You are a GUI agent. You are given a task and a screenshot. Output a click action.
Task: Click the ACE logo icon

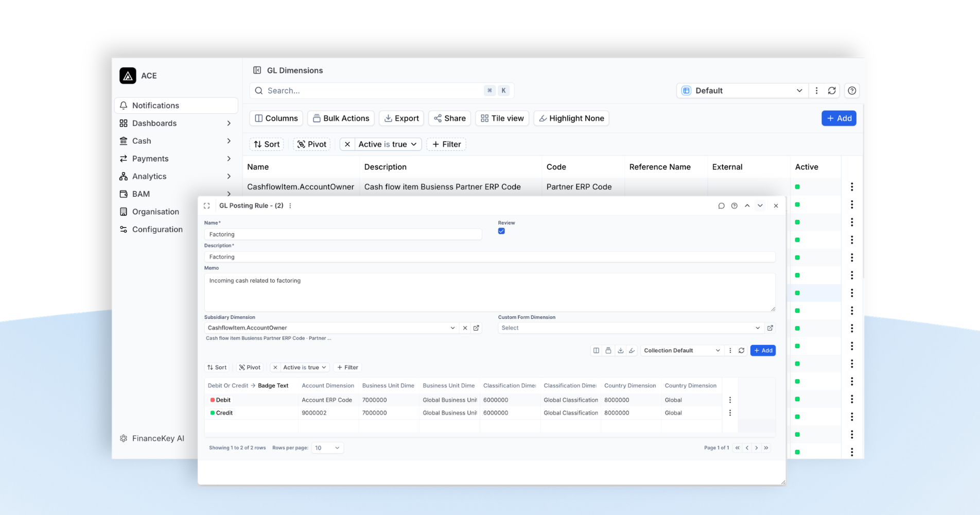coord(128,76)
